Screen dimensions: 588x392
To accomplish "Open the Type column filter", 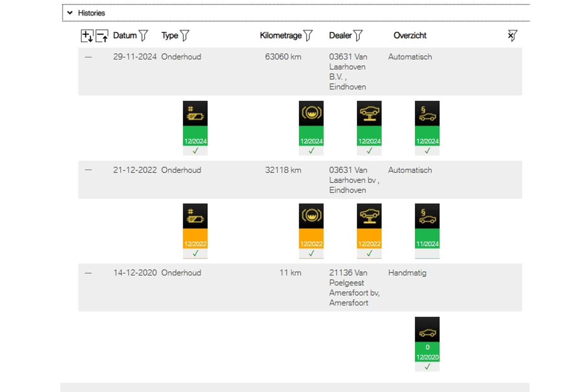I will click(185, 36).
